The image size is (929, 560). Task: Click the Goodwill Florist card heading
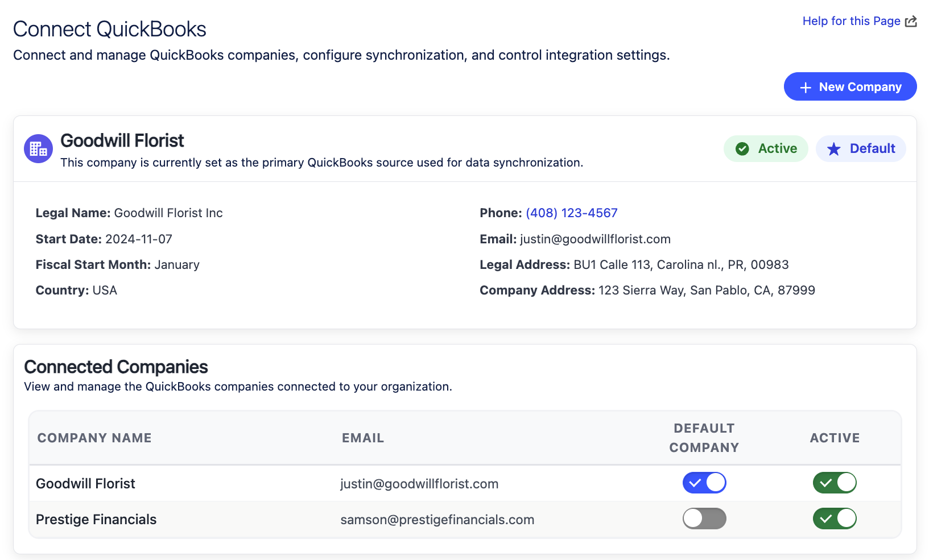[x=122, y=140]
